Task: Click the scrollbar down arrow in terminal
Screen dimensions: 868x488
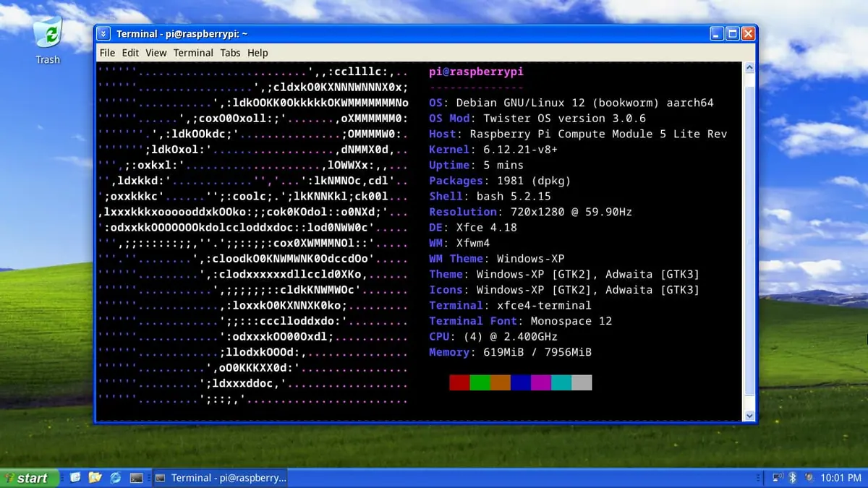Action: coord(749,416)
